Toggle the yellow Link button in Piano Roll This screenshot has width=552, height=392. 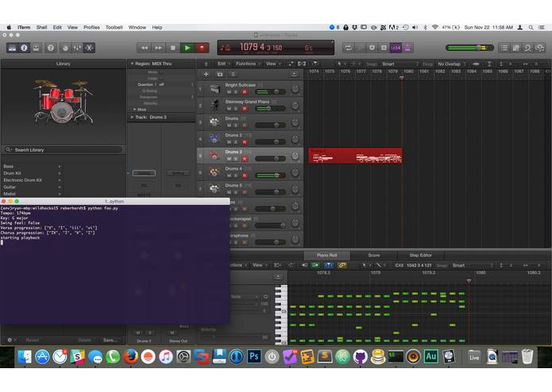click(x=342, y=265)
